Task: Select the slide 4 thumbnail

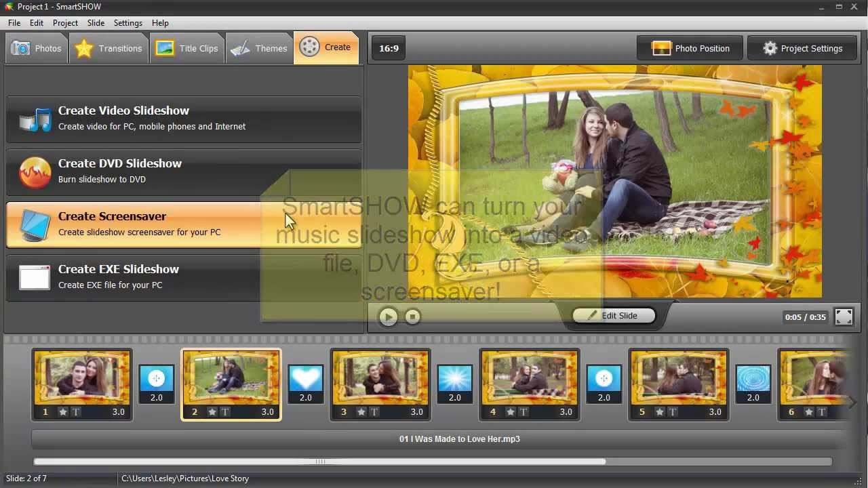Action: (530, 378)
